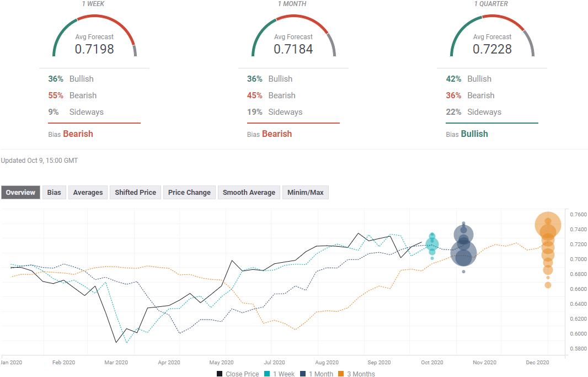Click the Dec 2020 axis label
The image size is (588, 377).
[x=537, y=362]
